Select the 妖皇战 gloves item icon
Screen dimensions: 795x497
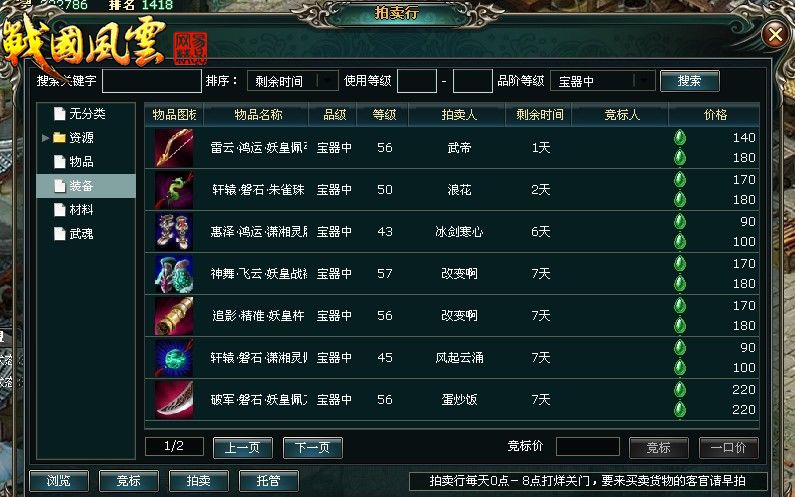click(x=174, y=274)
